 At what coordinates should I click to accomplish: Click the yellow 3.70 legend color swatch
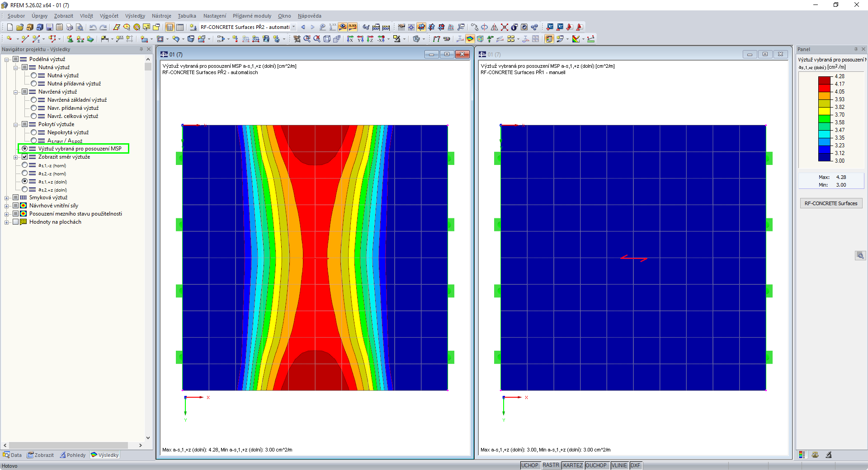point(825,111)
